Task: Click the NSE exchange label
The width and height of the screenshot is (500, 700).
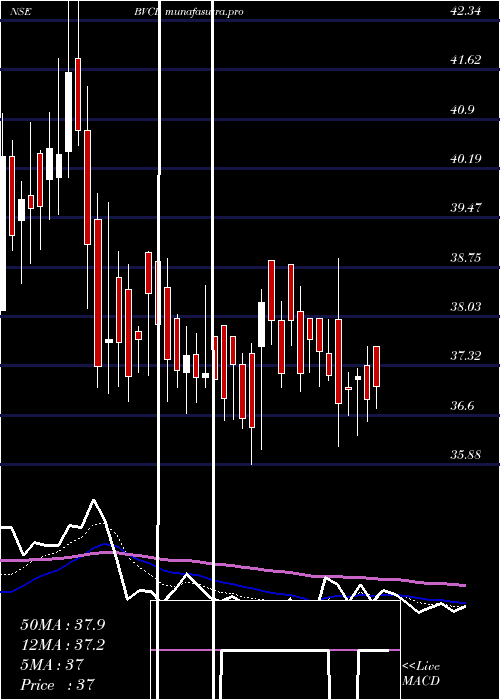Action: click(21, 12)
